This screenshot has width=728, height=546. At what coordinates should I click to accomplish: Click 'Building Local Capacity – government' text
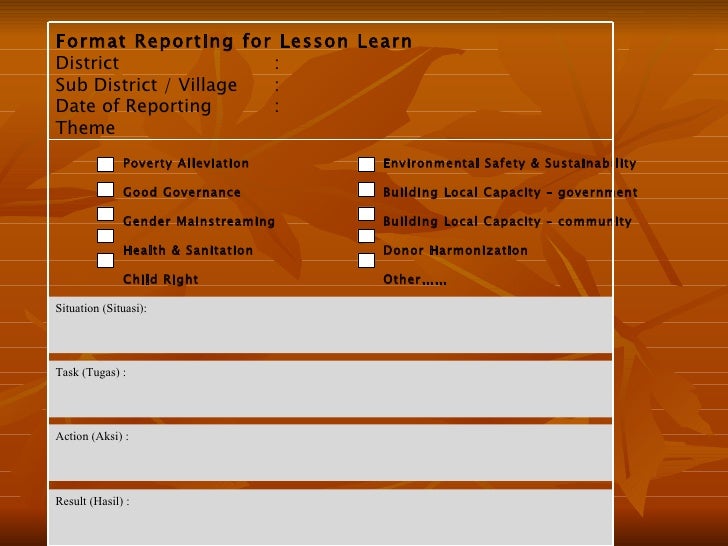pyautogui.click(x=510, y=192)
